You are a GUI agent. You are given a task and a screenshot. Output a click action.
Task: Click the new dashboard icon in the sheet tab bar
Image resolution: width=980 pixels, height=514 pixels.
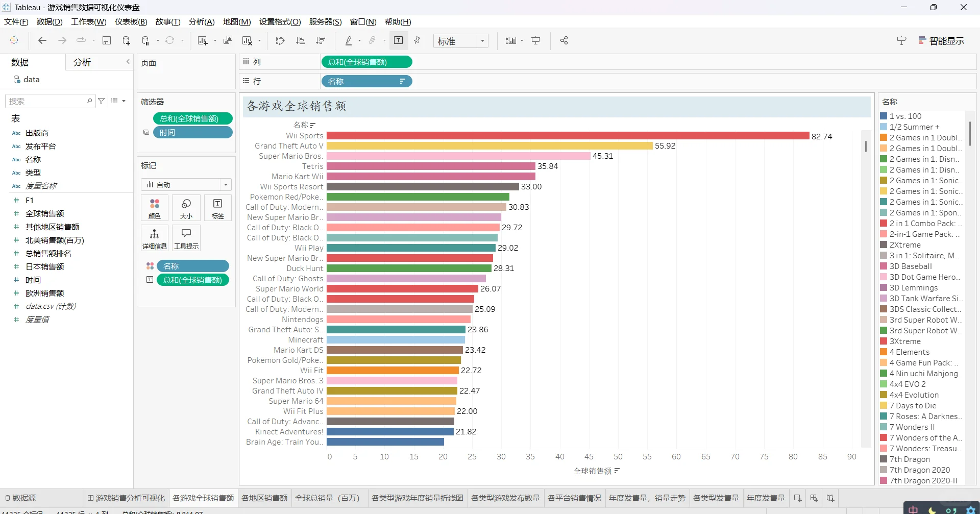pos(814,498)
